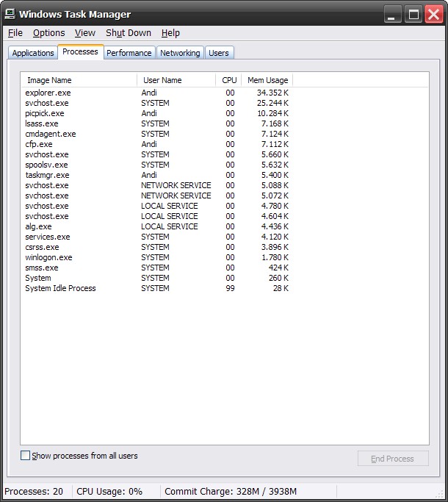Open the Help menu

(x=170, y=33)
